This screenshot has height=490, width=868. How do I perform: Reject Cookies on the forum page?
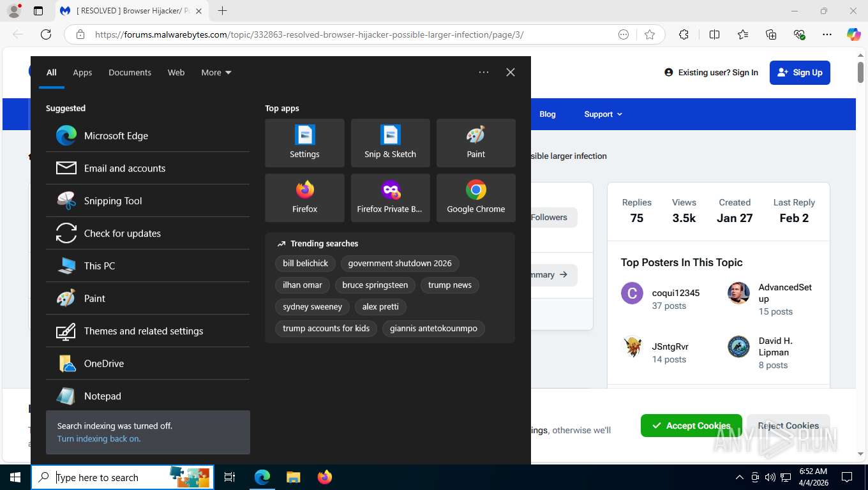point(788,426)
